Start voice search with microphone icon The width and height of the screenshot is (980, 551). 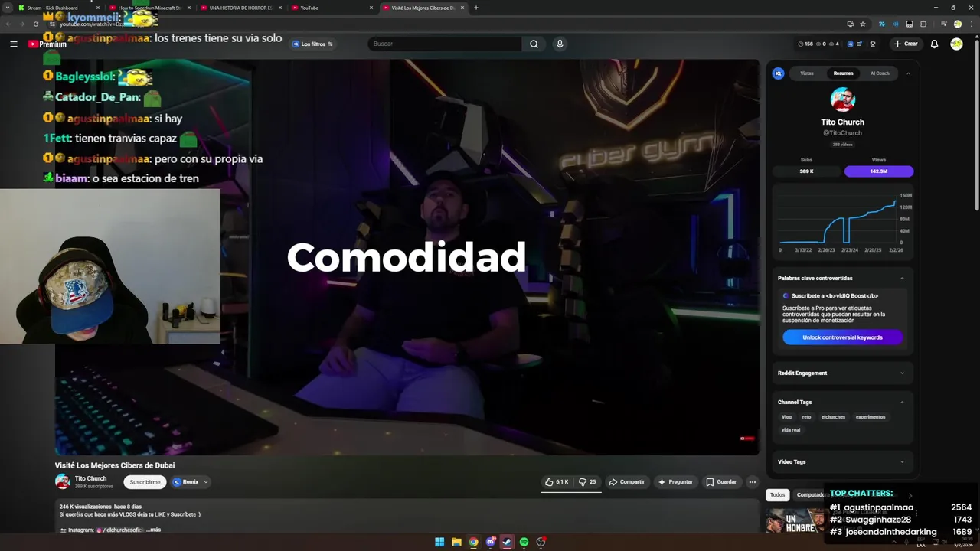point(560,44)
